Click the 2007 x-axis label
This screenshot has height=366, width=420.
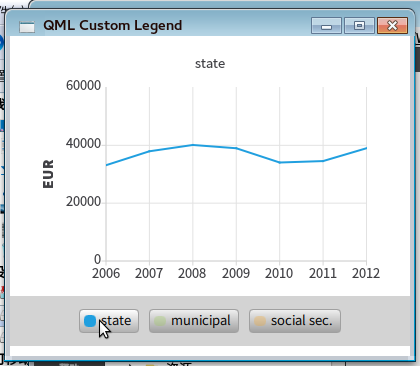(149, 273)
